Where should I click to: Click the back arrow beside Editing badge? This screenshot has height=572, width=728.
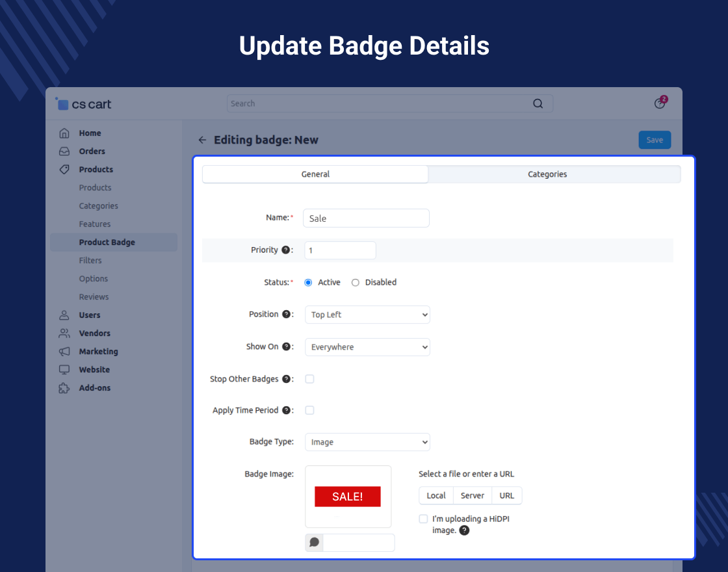tap(202, 140)
